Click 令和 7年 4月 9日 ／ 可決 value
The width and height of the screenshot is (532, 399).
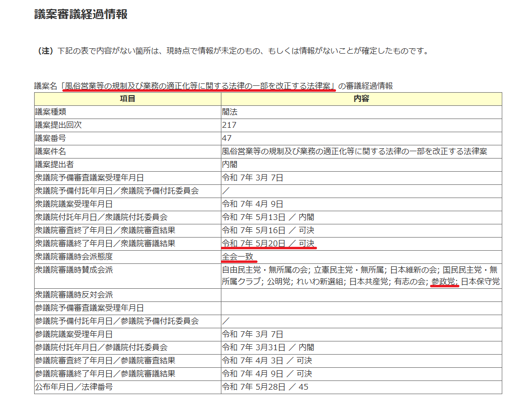[267, 374]
